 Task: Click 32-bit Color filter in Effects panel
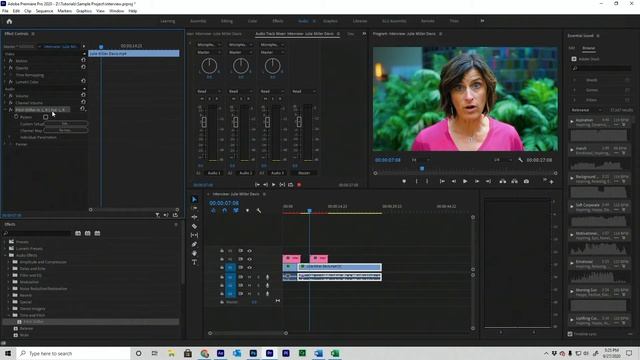pos(87,233)
